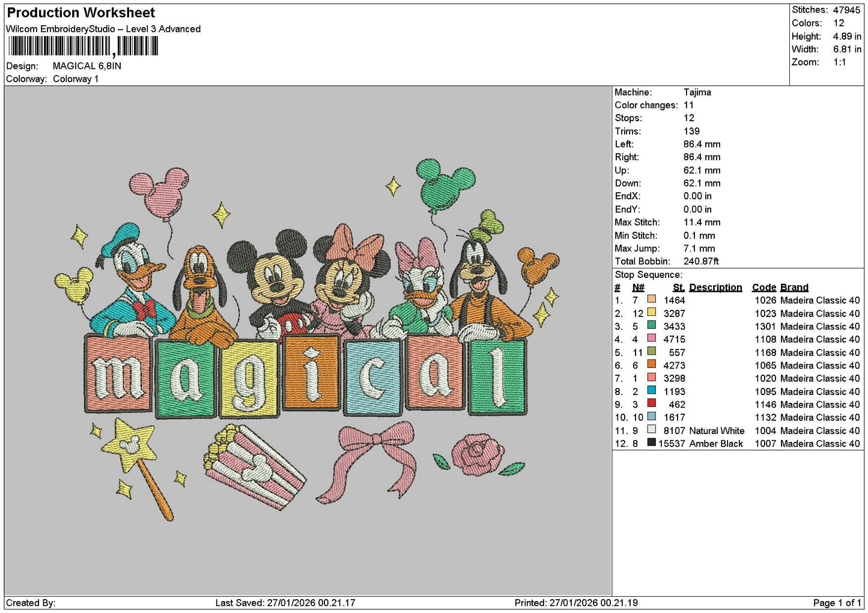Select the orange swatch for thread code 1065
The image size is (868, 613).
[651, 364]
